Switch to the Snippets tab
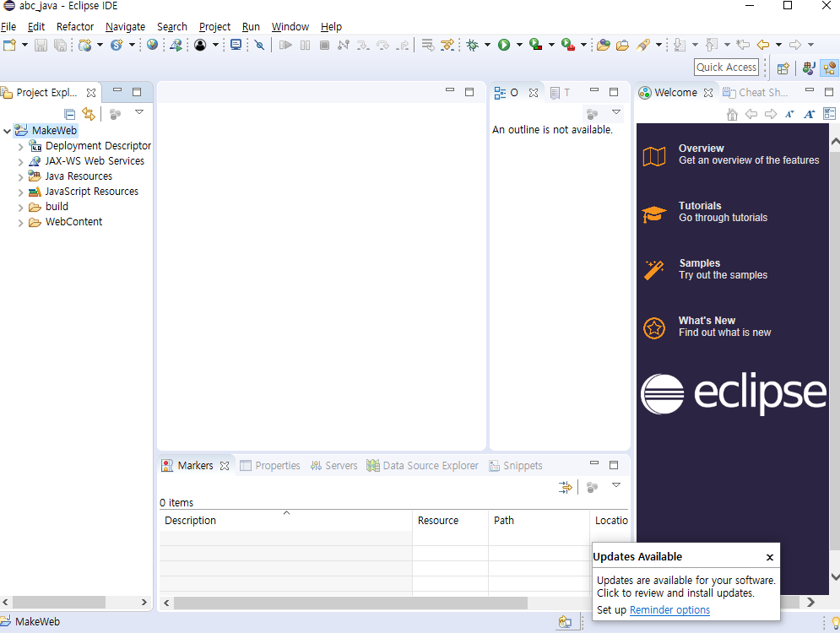 click(516, 466)
